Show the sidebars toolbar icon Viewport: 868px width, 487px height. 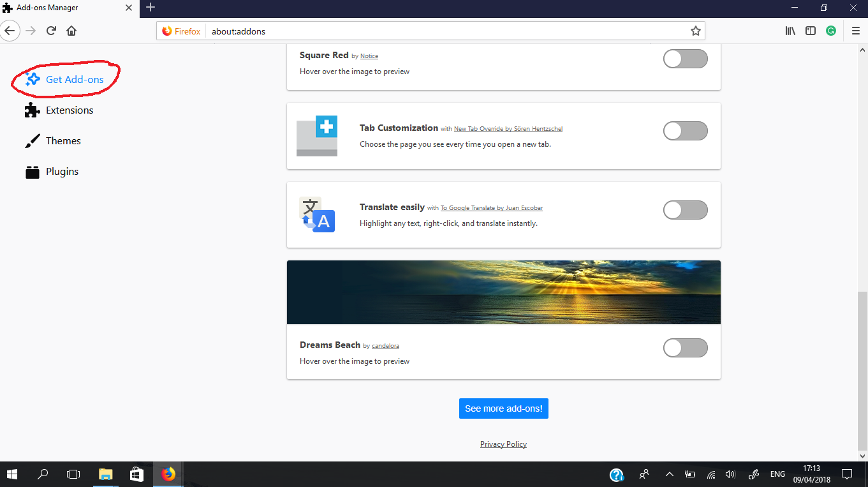click(x=811, y=31)
